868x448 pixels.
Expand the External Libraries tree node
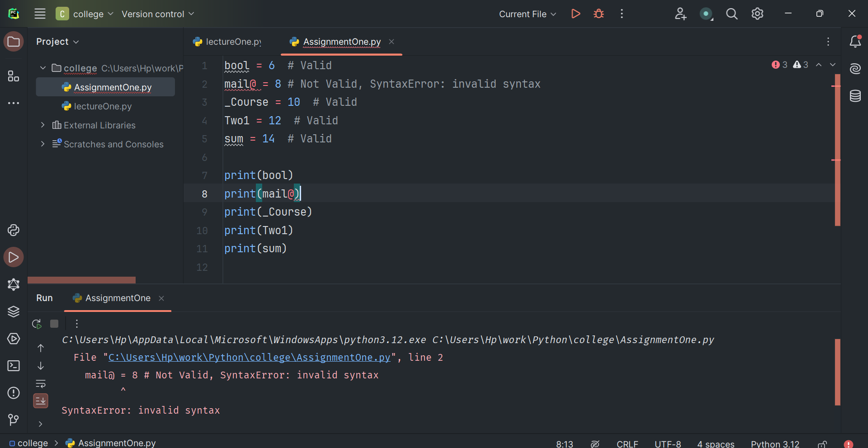[x=42, y=125]
